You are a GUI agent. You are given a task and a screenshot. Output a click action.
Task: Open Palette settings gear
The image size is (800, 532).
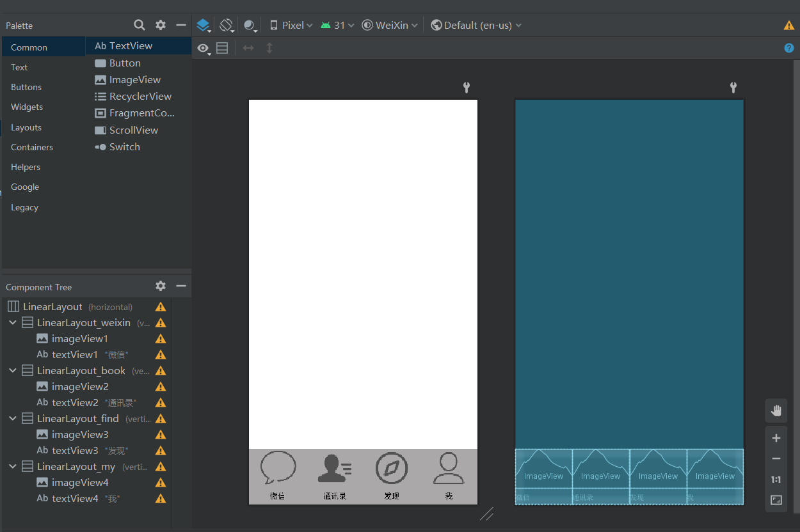point(161,25)
